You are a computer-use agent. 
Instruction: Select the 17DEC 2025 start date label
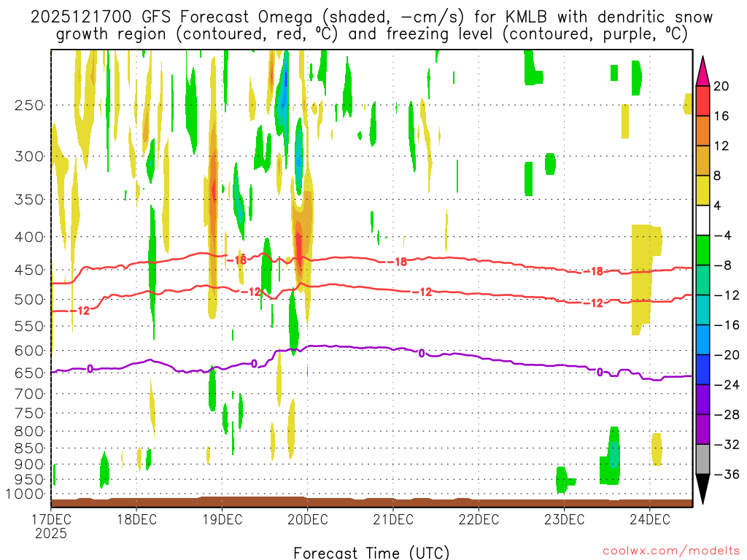pyautogui.click(x=50, y=526)
